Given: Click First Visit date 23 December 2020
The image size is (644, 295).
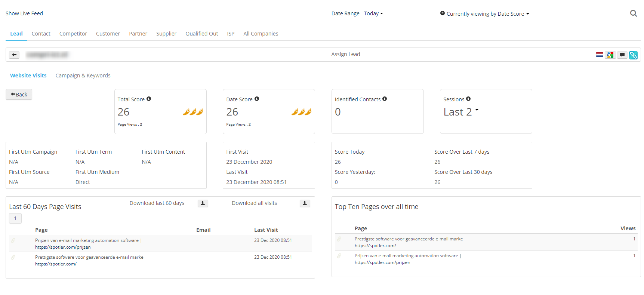Looking at the screenshot, I should coord(249,162).
